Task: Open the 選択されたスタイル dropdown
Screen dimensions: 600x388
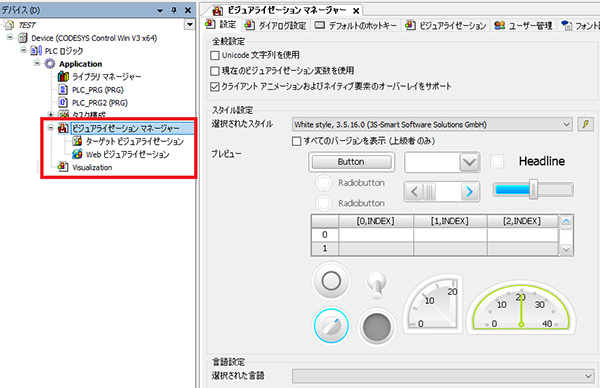Action: click(566, 124)
